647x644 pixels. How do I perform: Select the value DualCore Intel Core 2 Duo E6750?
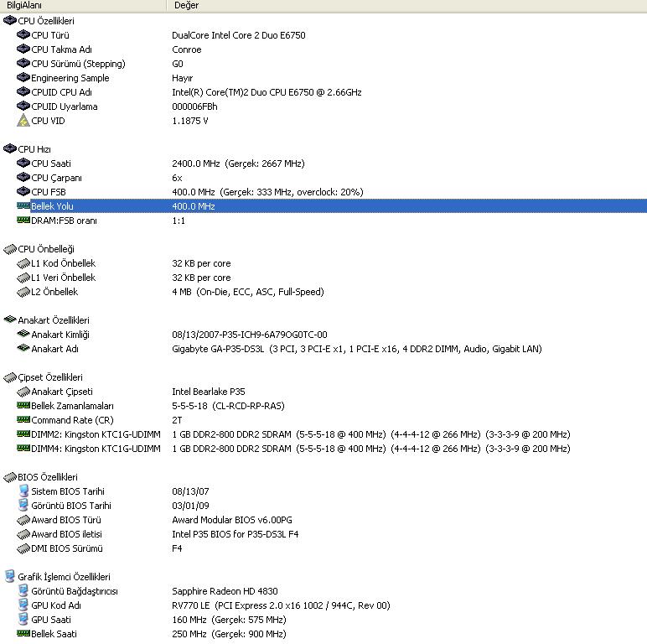coord(239,35)
